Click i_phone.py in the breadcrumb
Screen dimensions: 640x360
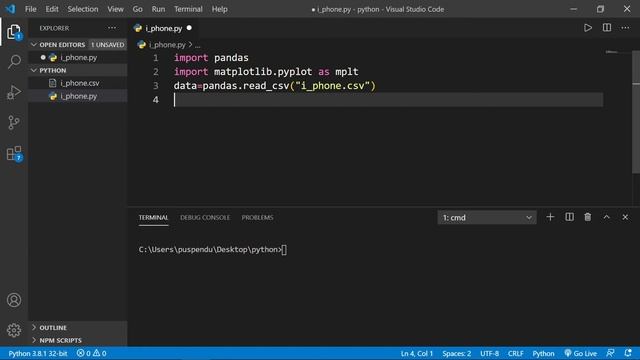(167, 44)
